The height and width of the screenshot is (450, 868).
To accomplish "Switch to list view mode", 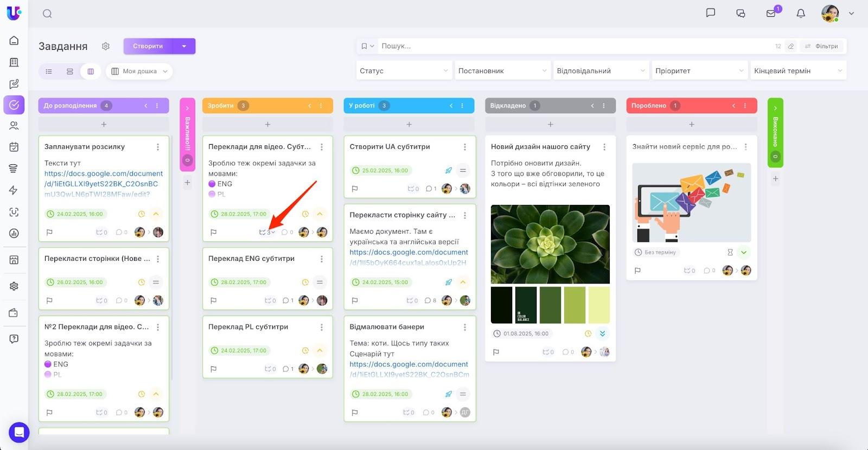I will click(x=49, y=71).
